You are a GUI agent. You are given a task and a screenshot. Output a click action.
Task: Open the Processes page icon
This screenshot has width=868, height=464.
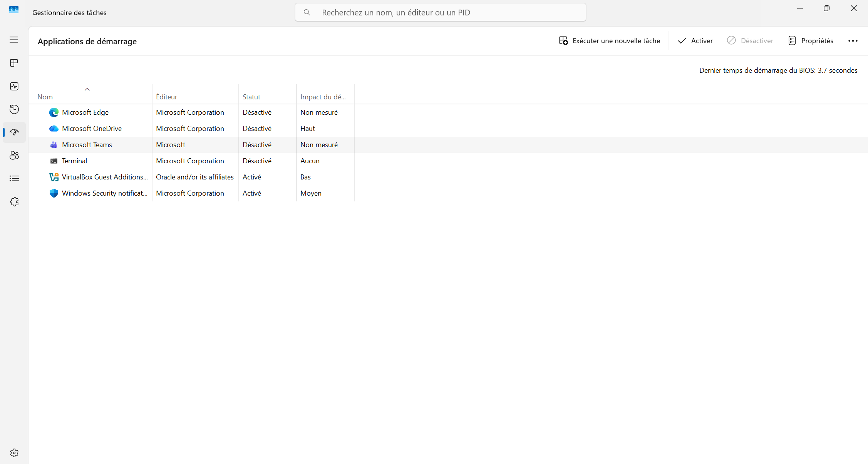coord(14,63)
